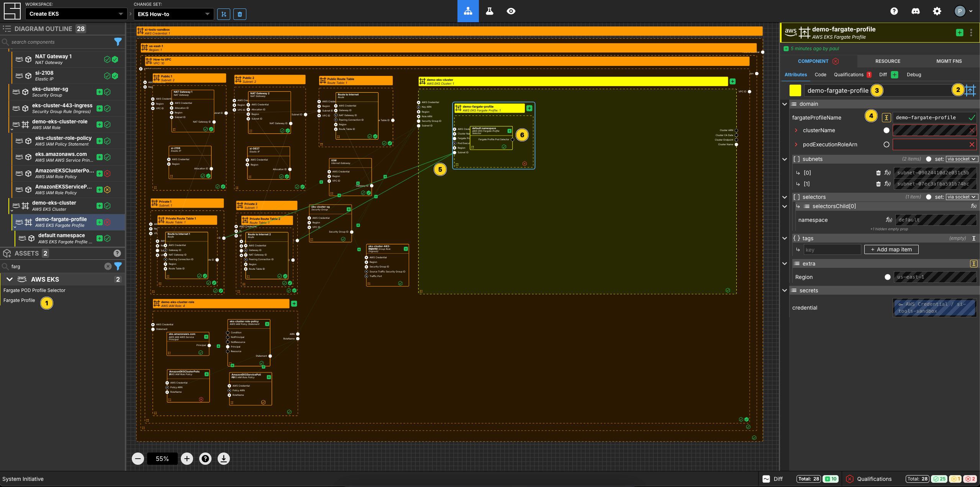The image size is (980, 487).
Task: Collapse the AWS EKS assets group
Action: click(10, 279)
